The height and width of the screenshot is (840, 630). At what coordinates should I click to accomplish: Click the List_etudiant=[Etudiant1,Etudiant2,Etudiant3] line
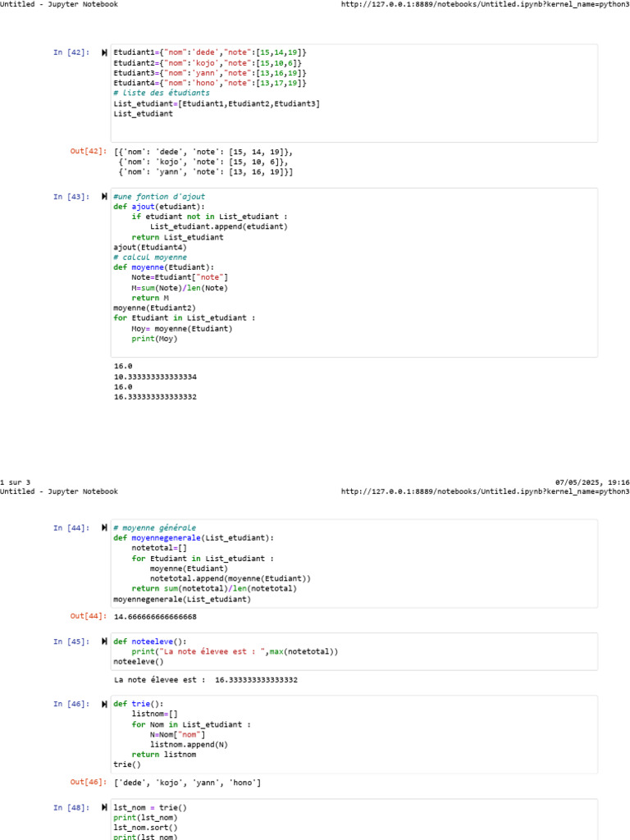[x=217, y=103]
